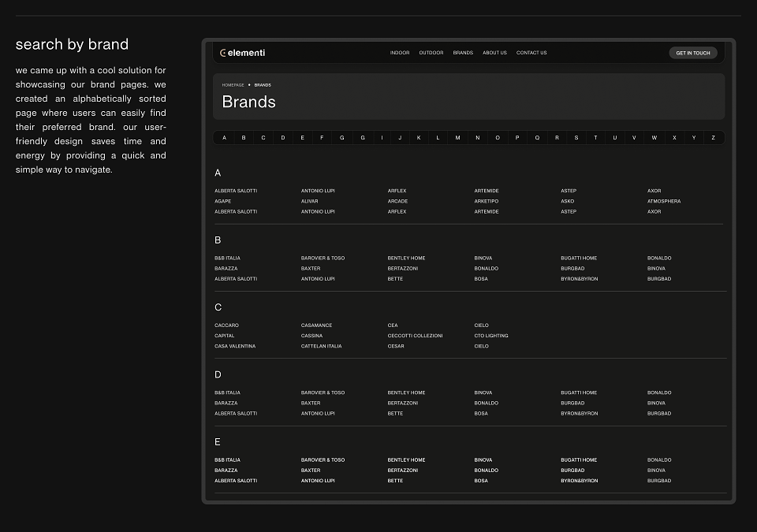Viewport: 757px width, 532px height.
Task: Click the CEA brand link
Action: tap(393, 326)
